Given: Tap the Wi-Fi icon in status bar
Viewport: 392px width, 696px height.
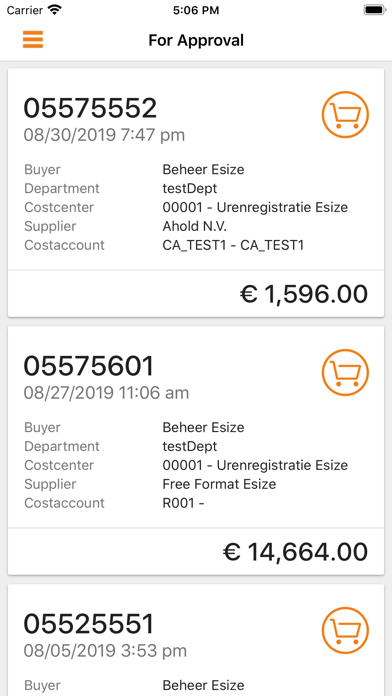Looking at the screenshot, I should point(55,10).
